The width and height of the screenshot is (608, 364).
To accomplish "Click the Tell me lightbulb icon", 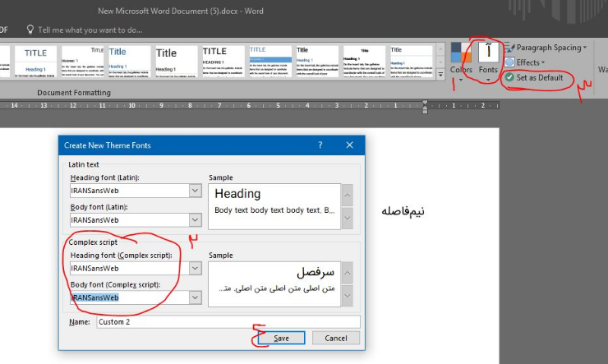I will [x=30, y=30].
